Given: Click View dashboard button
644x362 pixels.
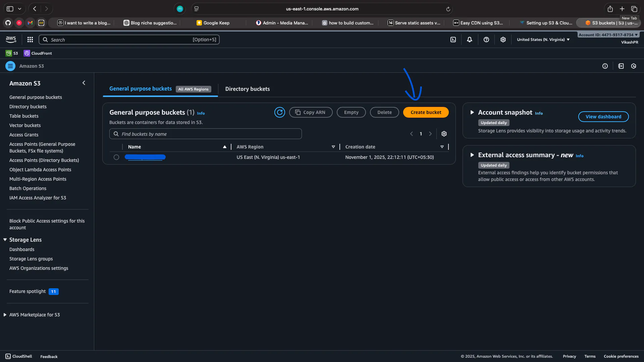Looking at the screenshot, I should (x=603, y=117).
